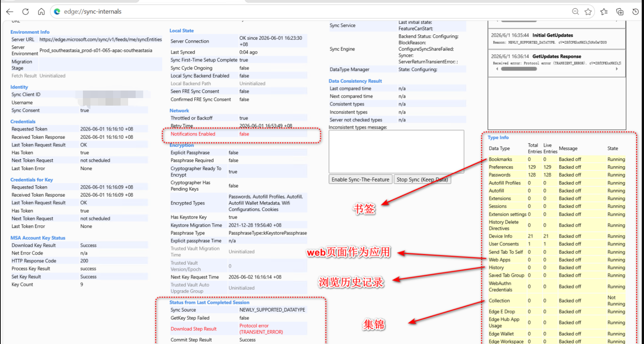Click the GetUpdates Response horizontal scrollbar thumb

pyautogui.click(x=519, y=69)
